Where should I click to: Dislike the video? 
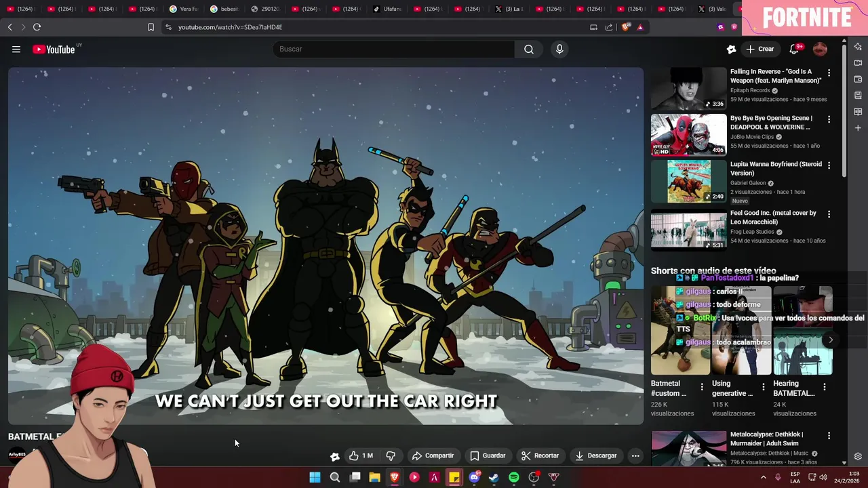[x=391, y=455]
